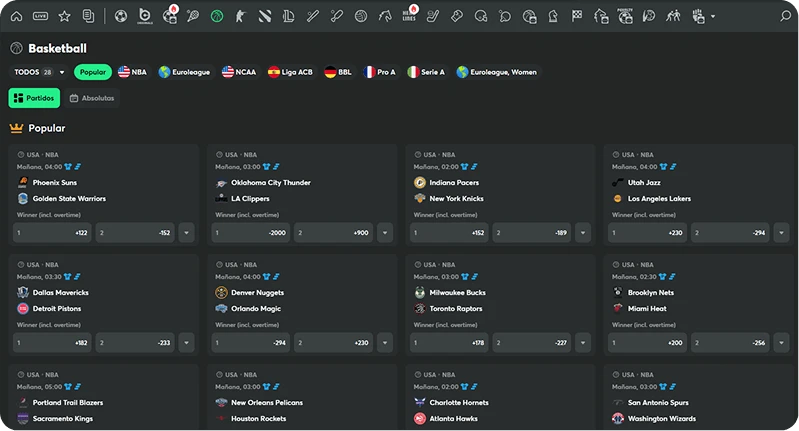
Task: Expand markets for Milwaukee Bucks match
Action: (583, 343)
